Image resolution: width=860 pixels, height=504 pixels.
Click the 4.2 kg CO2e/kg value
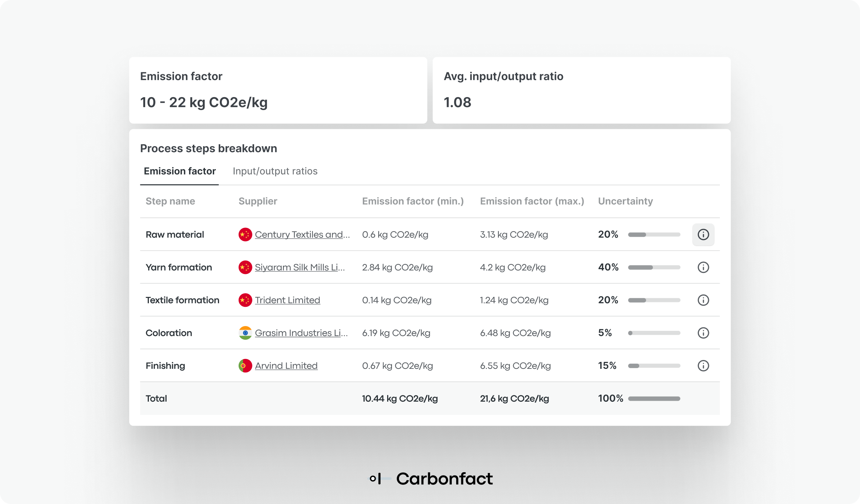513,267
